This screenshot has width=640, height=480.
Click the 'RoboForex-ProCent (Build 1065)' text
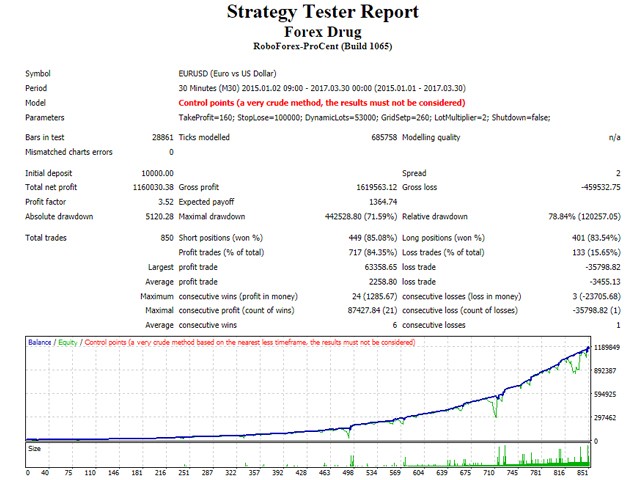click(x=322, y=46)
